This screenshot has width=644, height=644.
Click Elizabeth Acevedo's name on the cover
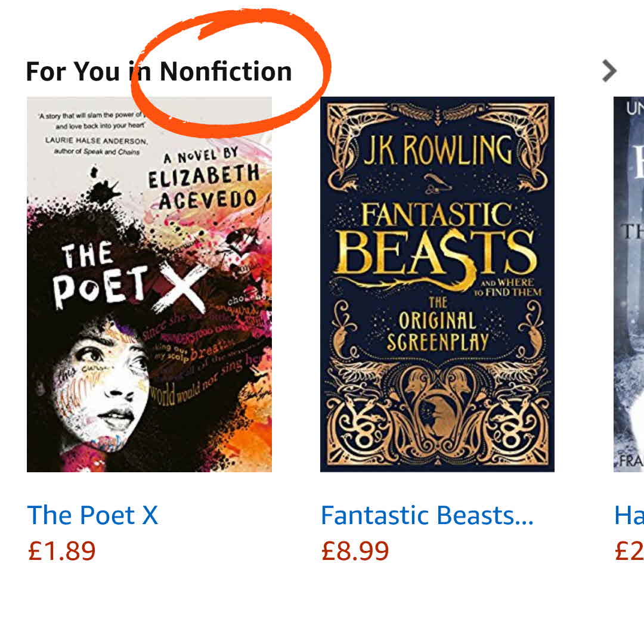(x=203, y=186)
